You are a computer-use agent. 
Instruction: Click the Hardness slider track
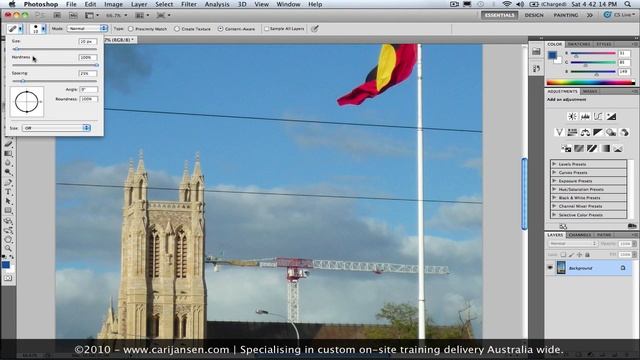coord(55,65)
